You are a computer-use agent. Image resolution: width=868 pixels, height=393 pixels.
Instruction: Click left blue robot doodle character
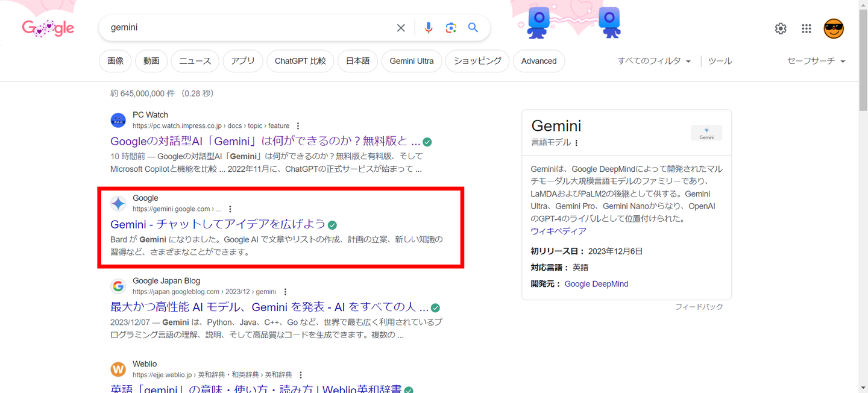pos(538,23)
